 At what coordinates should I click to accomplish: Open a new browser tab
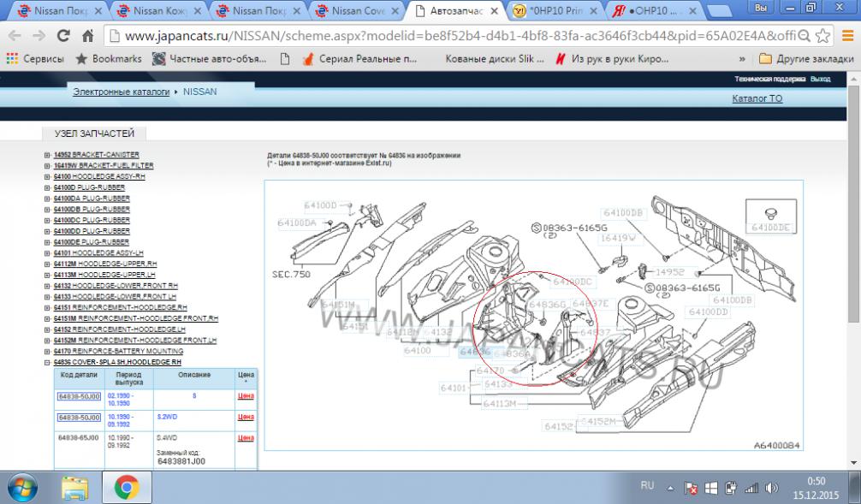pyautogui.click(x=720, y=11)
